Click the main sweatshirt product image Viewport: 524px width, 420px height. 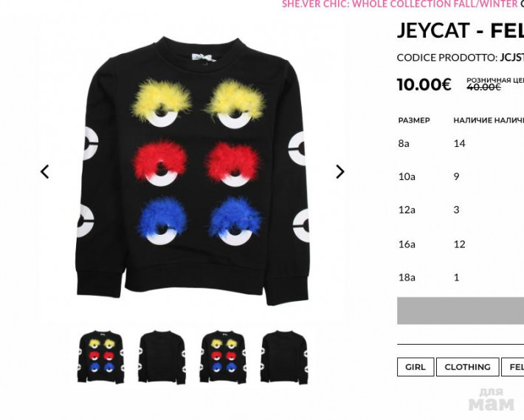tap(193, 171)
